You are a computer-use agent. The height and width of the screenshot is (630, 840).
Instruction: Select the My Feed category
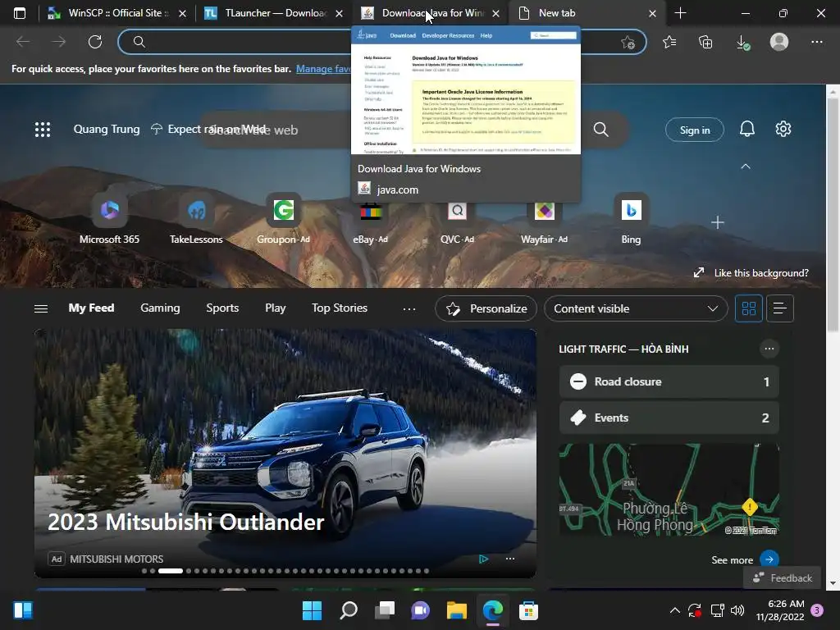click(91, 308)
